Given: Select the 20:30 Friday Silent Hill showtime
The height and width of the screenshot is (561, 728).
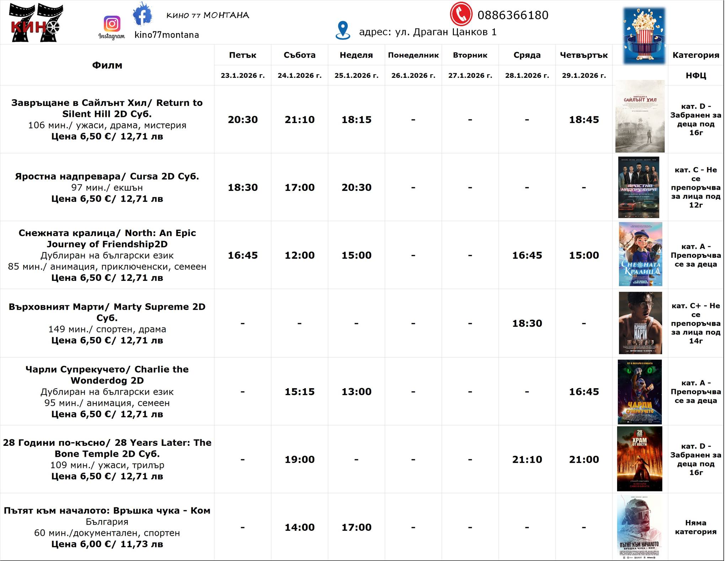Looking at the screenshot, I should tap(243, 120).
